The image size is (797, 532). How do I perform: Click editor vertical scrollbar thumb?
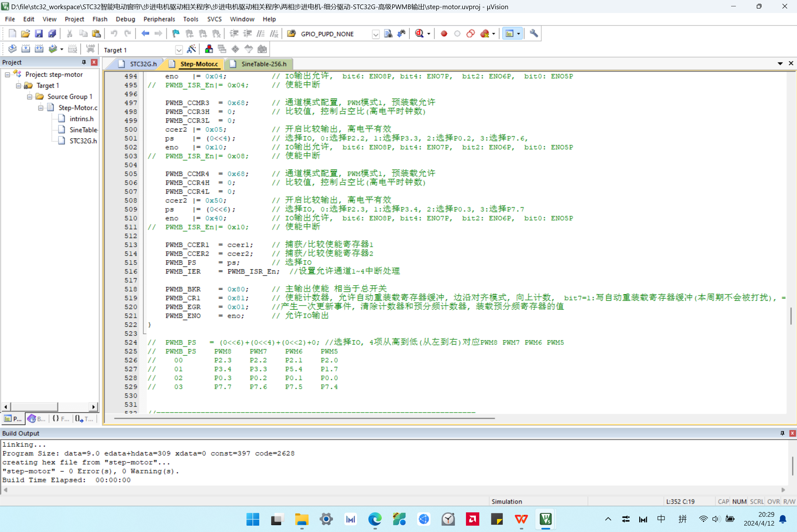point(791,316)
